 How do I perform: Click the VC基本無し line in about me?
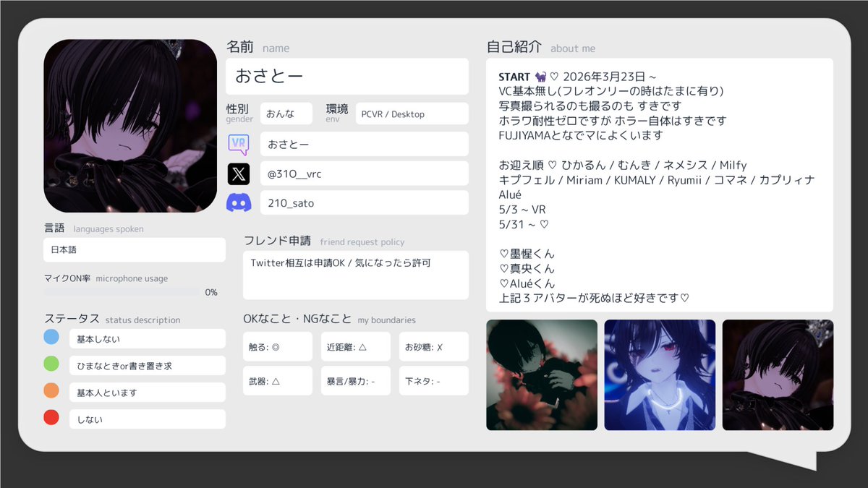(x=611, y=91)
